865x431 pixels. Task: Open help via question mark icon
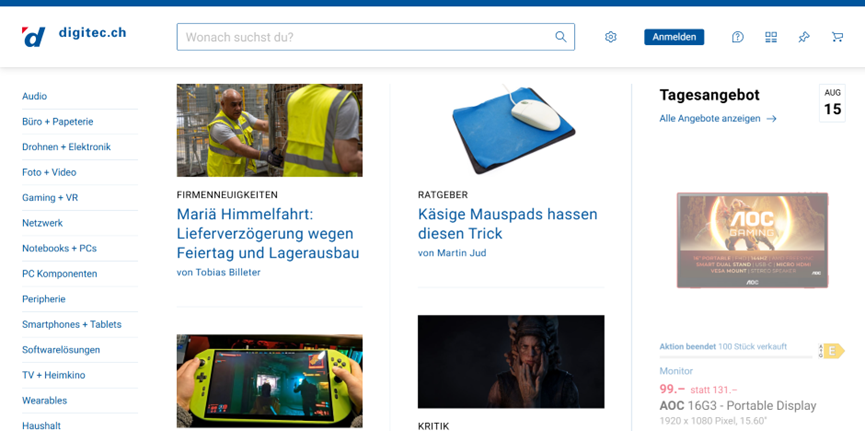click(737, 37)
